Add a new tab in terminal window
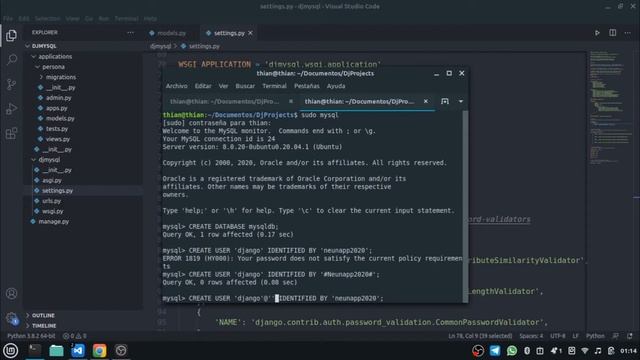Screen dimensions: 640x360 pyautogui.click(x=445, y=101)
